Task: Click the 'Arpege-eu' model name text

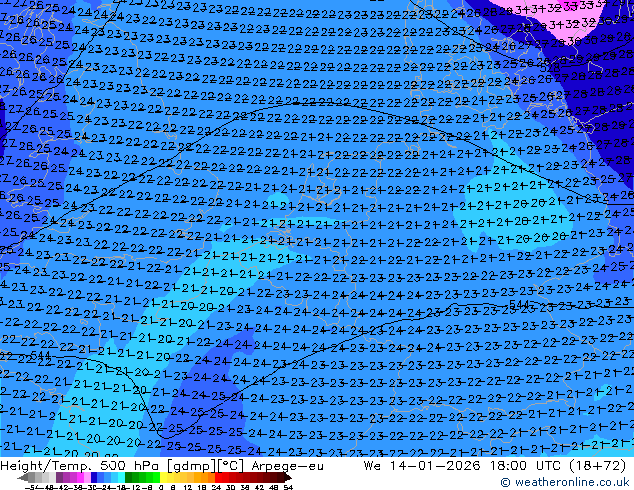Action: [x=287, y=466]
